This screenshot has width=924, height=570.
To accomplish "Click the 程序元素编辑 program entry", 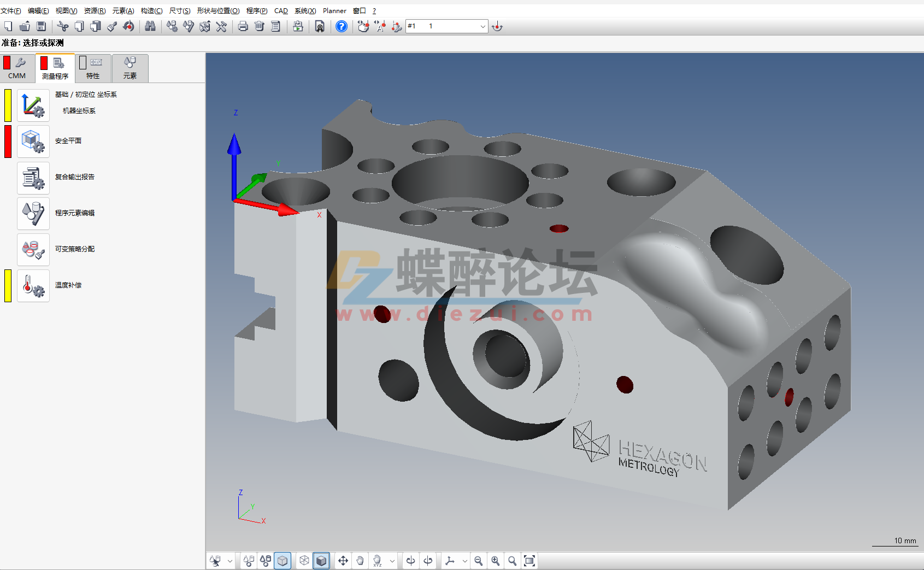I will [x=75, y=213].
